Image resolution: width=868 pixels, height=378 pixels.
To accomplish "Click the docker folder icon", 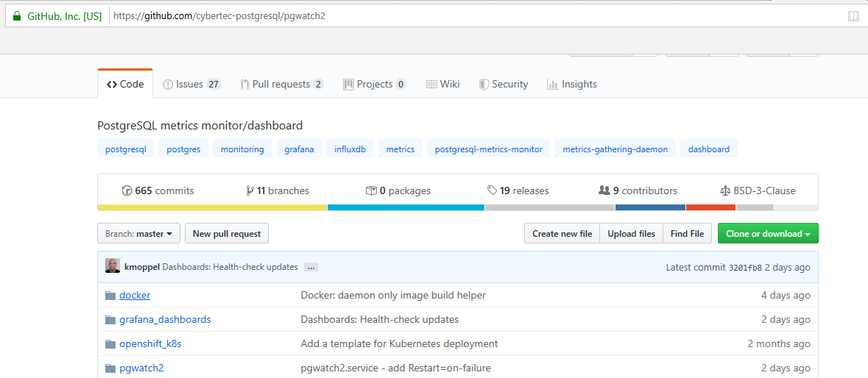I will 110,296.
